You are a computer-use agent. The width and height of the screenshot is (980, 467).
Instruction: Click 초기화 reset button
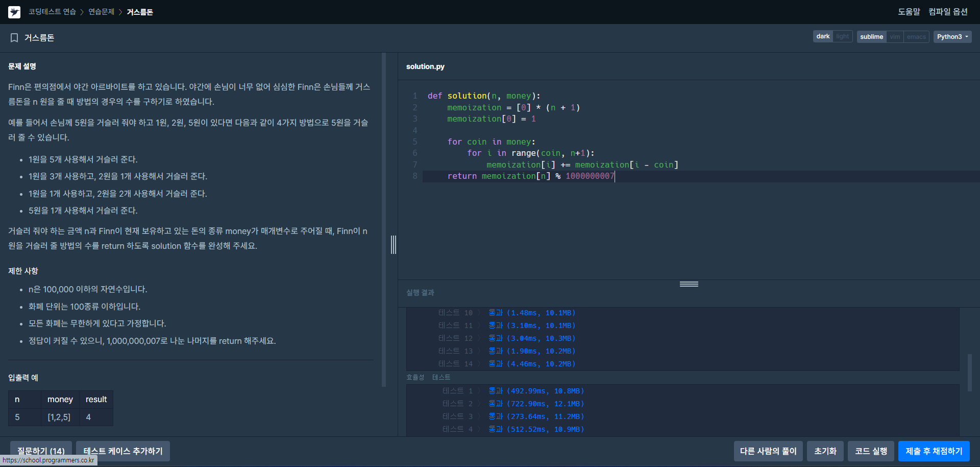[x=825, y=451]
